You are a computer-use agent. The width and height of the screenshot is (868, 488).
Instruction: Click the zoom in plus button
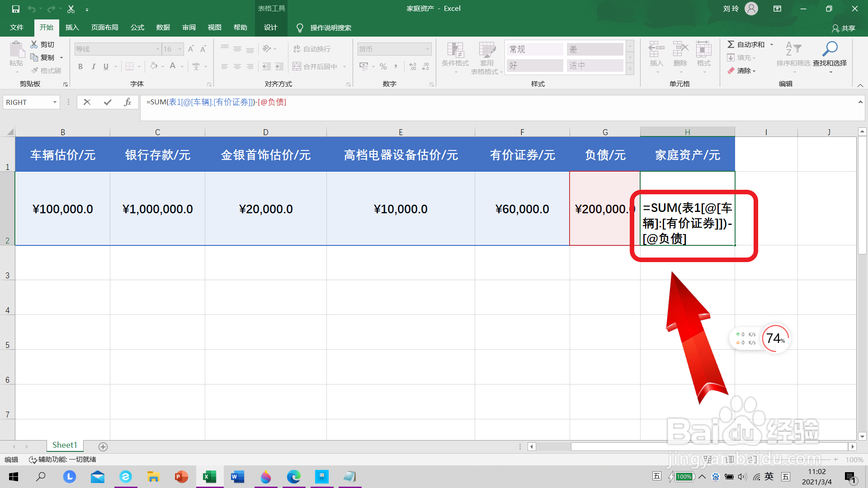pos(836,460)
